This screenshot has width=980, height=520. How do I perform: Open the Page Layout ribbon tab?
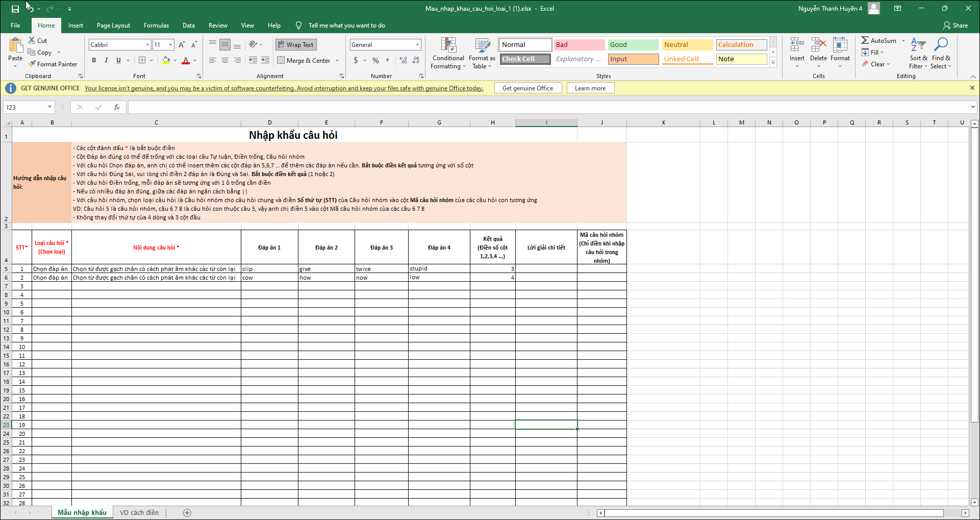(113, 26)
